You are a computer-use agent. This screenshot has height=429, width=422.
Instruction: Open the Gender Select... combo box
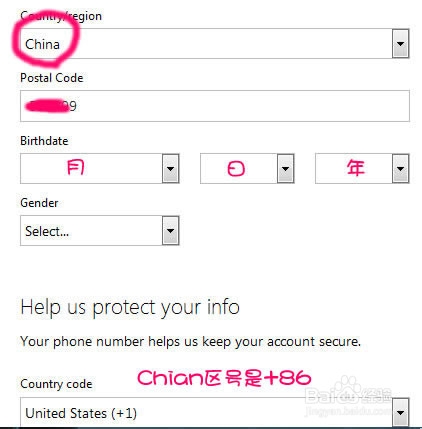100,231
